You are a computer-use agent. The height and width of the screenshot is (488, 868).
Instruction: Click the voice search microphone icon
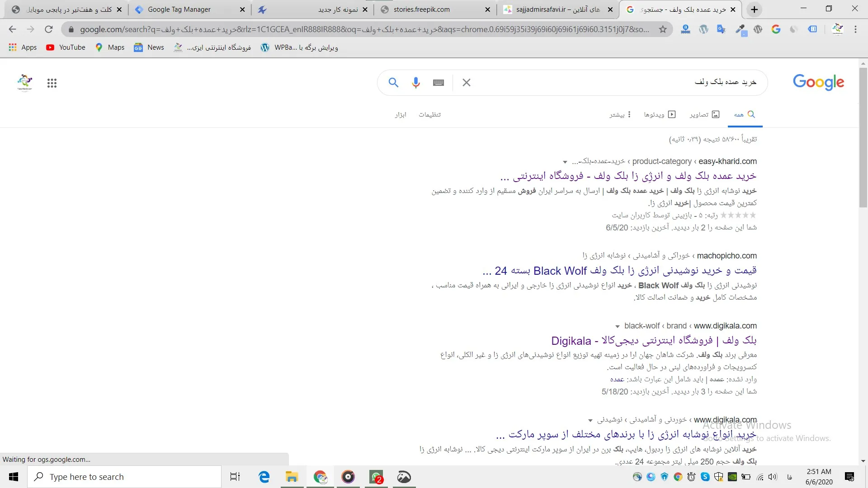(415, 83)
